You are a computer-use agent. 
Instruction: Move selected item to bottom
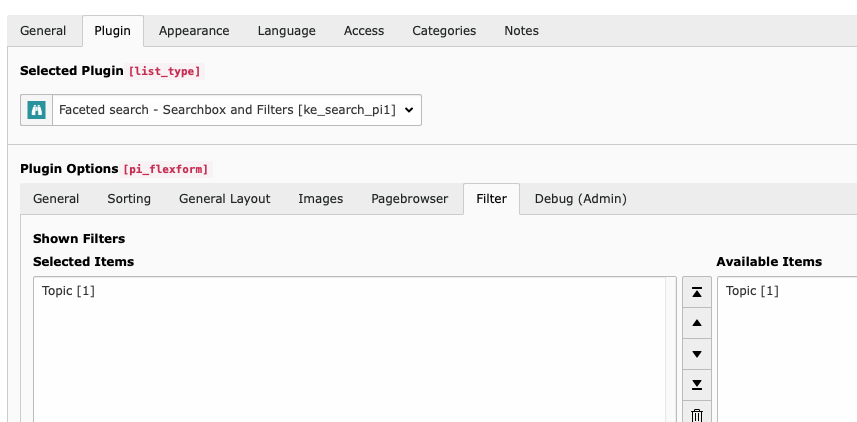pos(697,385)
